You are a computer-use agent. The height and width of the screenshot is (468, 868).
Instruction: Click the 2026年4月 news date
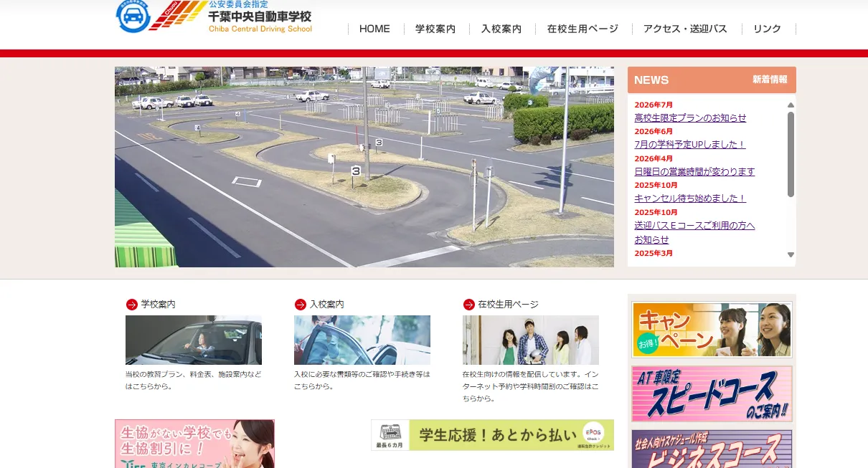tap(654, 158)
